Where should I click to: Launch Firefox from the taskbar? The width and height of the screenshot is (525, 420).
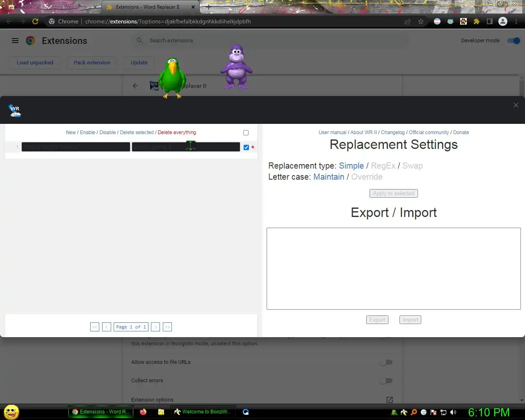coord(143,412)
